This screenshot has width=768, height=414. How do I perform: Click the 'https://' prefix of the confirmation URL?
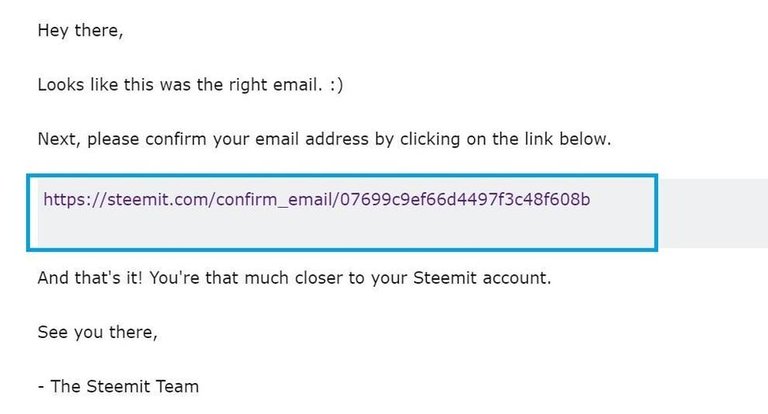(74, 200)
